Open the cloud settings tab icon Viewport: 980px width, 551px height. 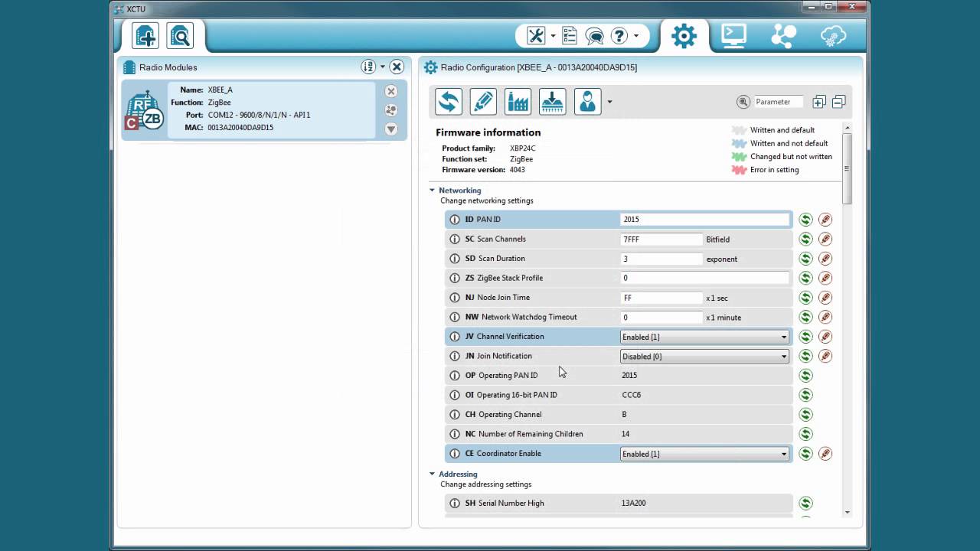833,36
